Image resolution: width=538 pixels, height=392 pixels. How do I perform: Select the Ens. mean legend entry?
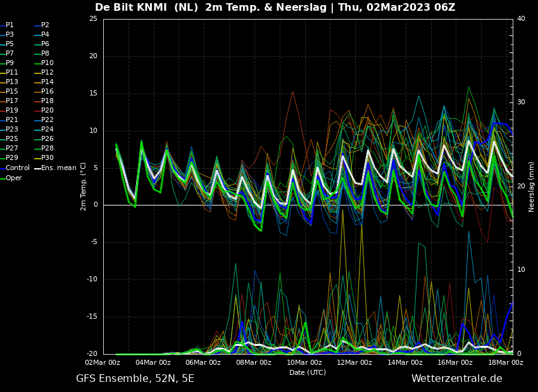coord(58,168)
